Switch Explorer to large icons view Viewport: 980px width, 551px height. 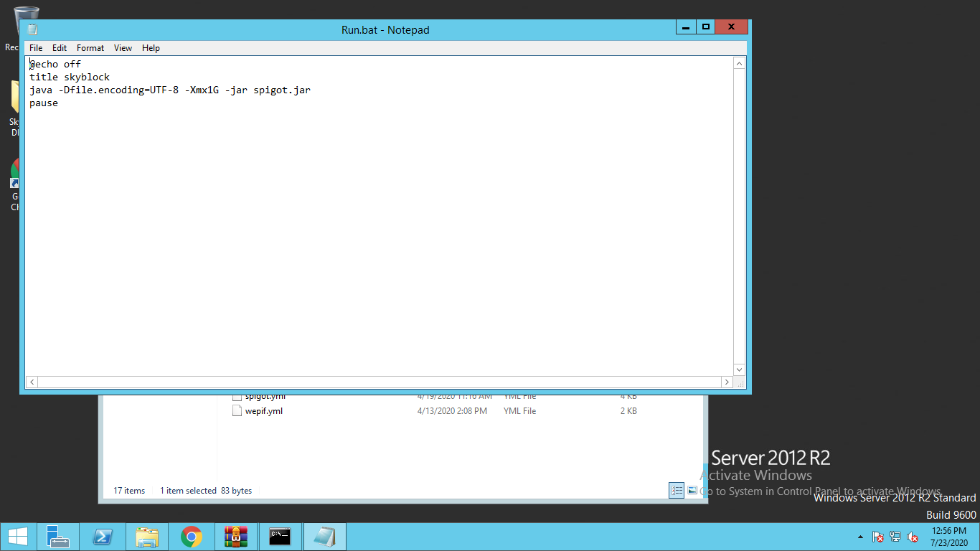(x=692, y=491)
